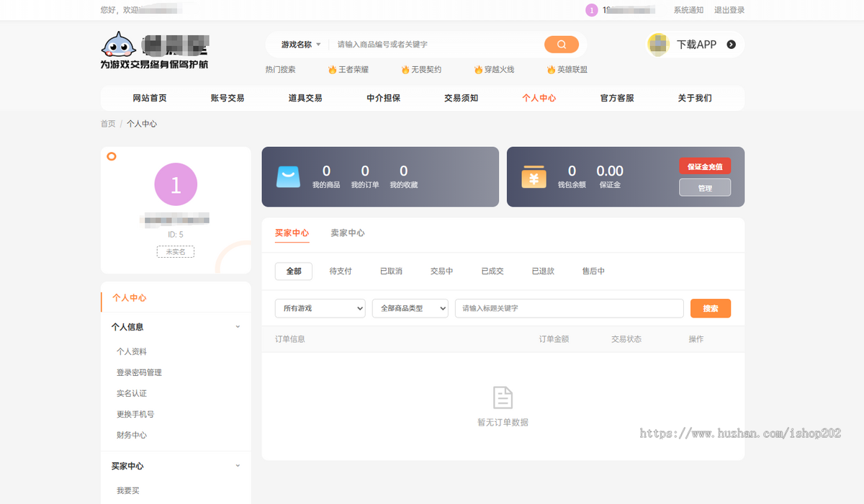Collapse the 个人信息 sidebar section
Image resolution: width=864 pixels, height=504 pixels.
(238, 327)
